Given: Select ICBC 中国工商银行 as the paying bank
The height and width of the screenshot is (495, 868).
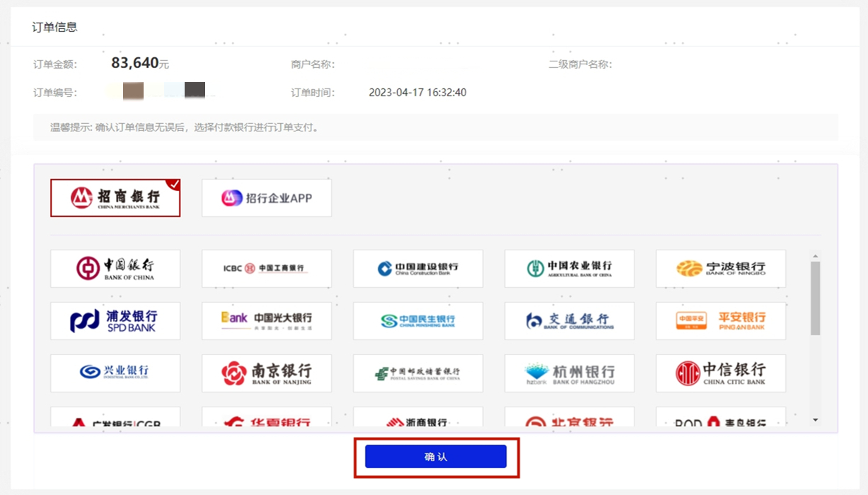Looking at the screenshot, I should [x=267, y=269].
